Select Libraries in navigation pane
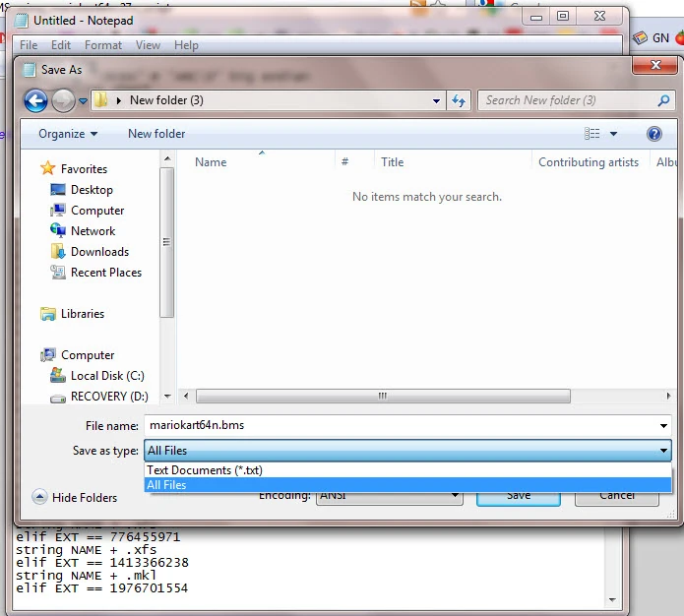Screen dimensions: 684x616 click(83, 314)
